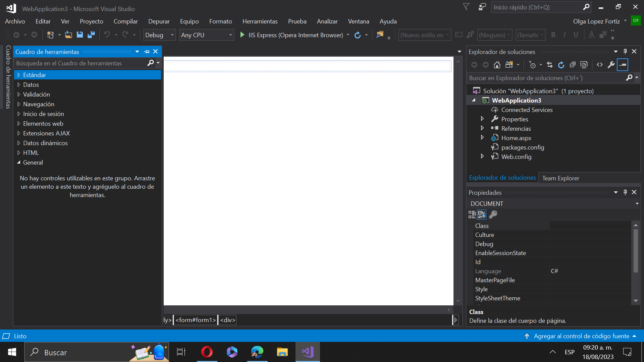644x362 pixels.
Task: Click Agregar al control de código fuente
Action: click(581, 336)
